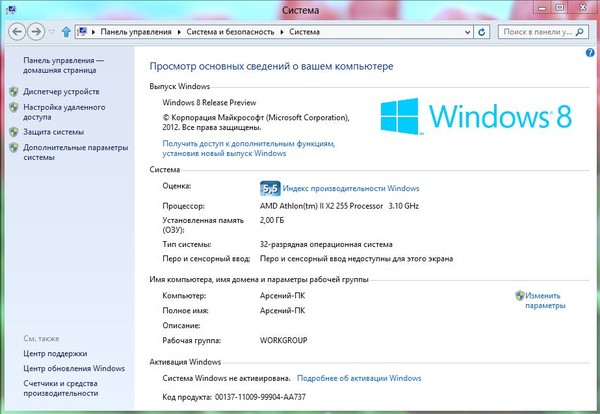
Task: Go up one level with up arrow
Action: pos(66,32)
